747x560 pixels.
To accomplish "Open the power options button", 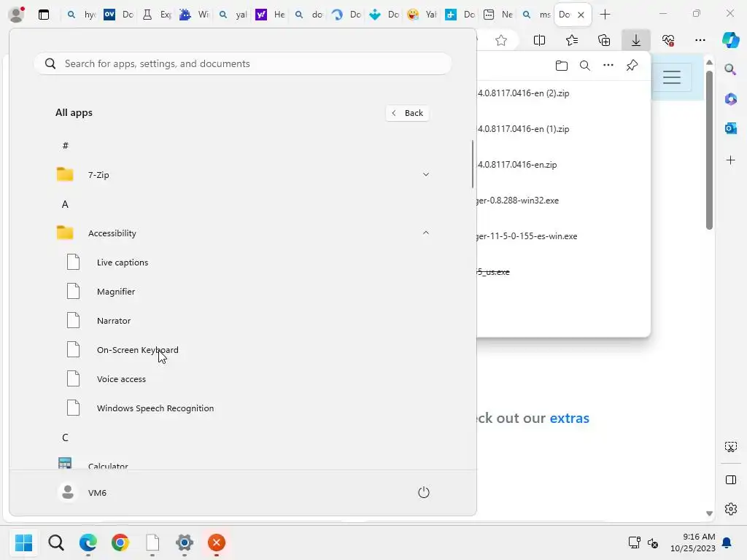I will [x=424, y=492].
